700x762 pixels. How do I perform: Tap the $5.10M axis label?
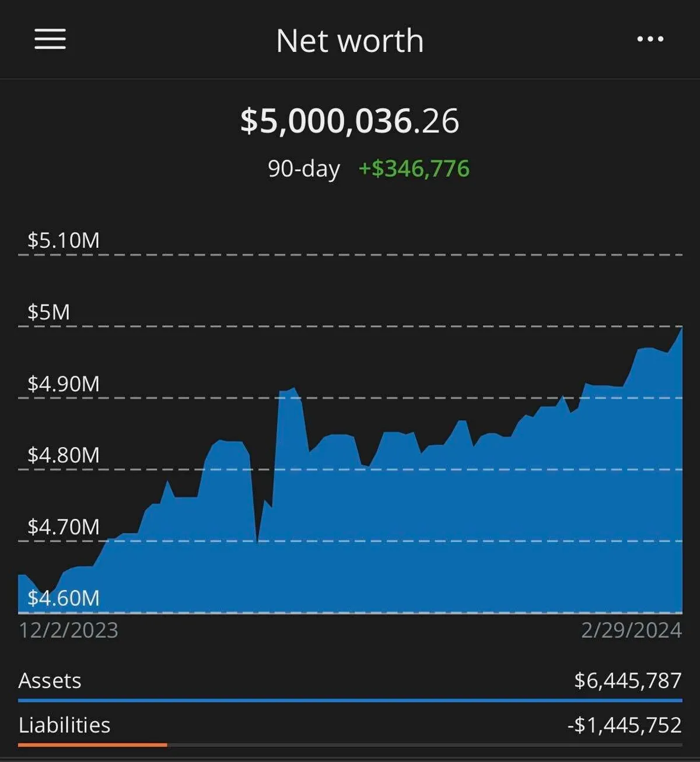point(64,240)
